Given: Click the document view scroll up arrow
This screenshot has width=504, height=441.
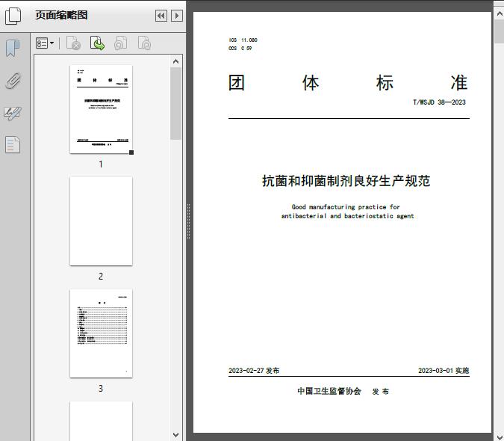Looking at the screenshot, I should 498,6.
